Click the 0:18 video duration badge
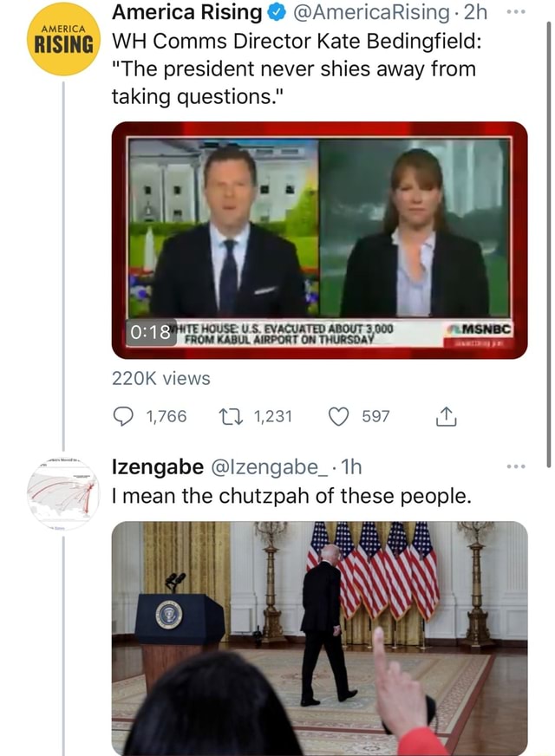 click(145, 332)
